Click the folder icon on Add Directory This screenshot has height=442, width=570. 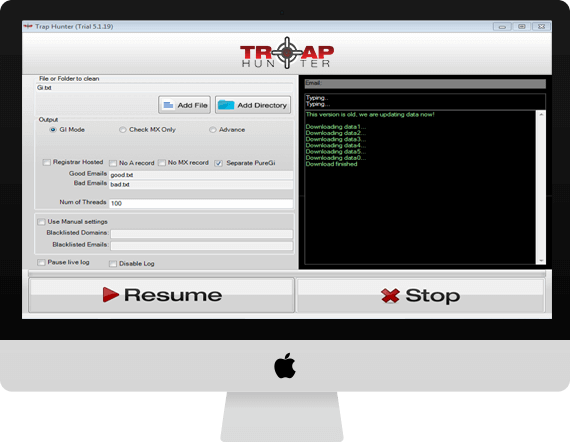225,105
